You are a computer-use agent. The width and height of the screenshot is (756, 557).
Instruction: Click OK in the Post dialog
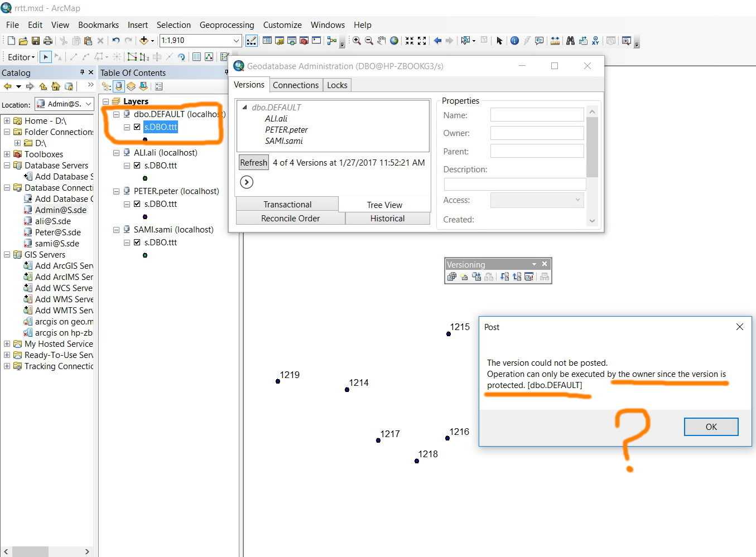point(711,427)
